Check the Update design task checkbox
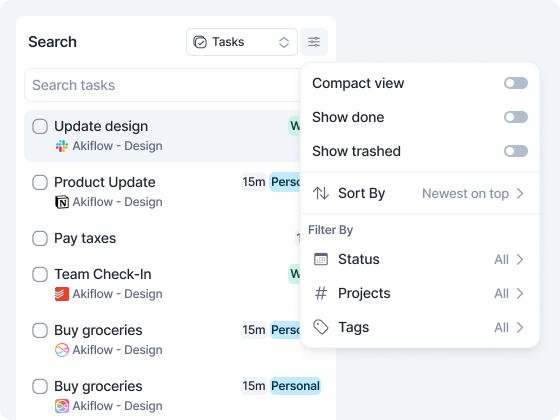This screenshot has width=560, height=420. click(x=40, y=126)
